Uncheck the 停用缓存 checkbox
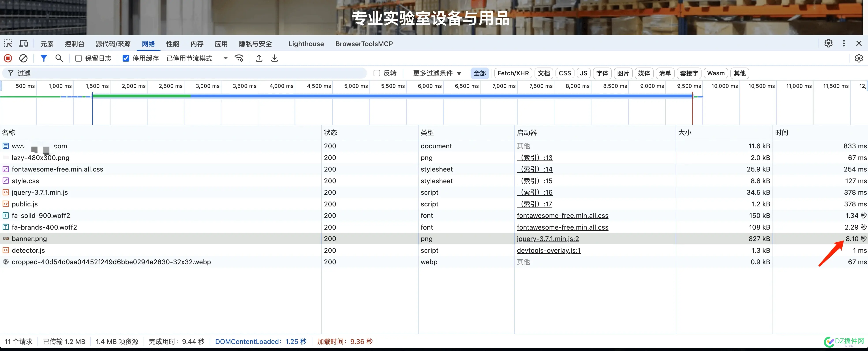Viewport: 868px width, 351px height. pos(126,58)
